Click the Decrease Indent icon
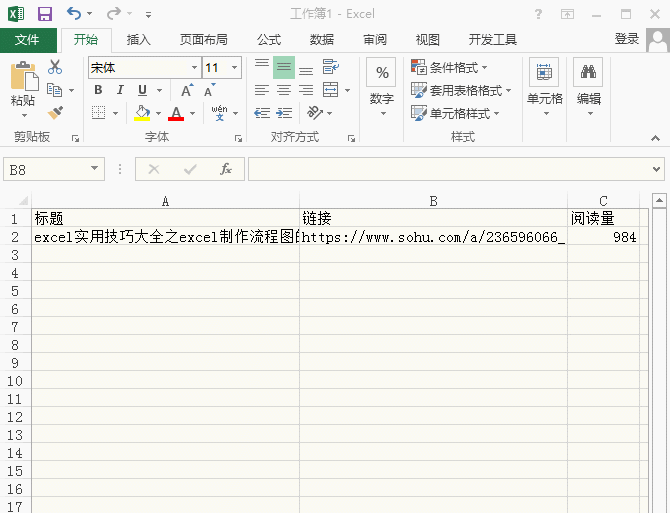670x513 pixels. point(262,113)
